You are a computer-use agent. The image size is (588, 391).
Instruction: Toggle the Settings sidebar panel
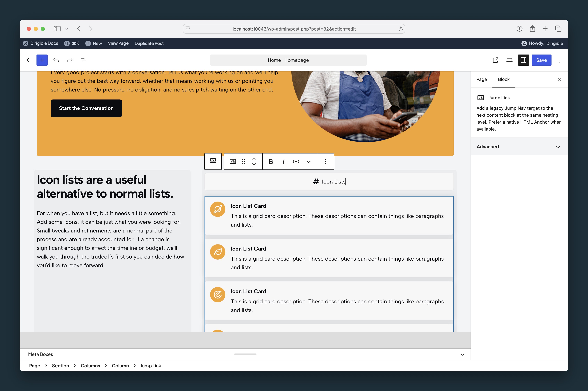tap(523, 60)
